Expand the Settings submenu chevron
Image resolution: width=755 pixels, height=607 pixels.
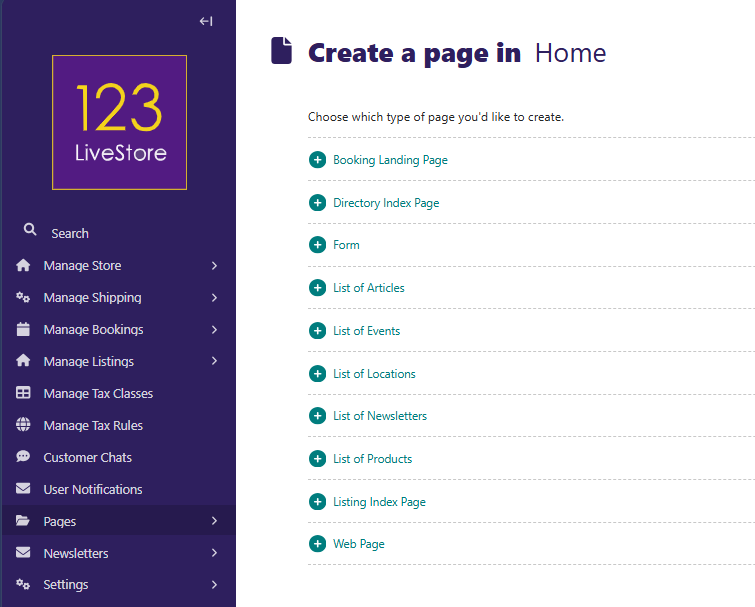[x=214, y=585]
